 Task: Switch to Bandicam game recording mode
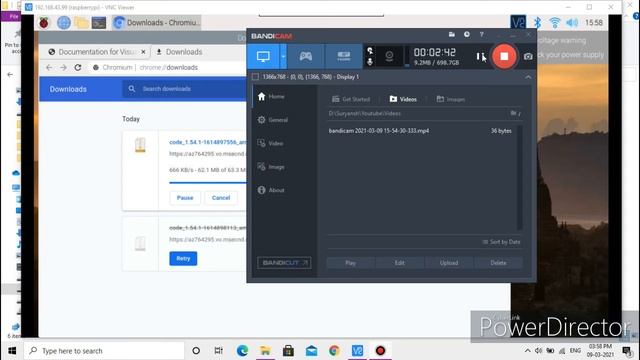coord(306,56)
